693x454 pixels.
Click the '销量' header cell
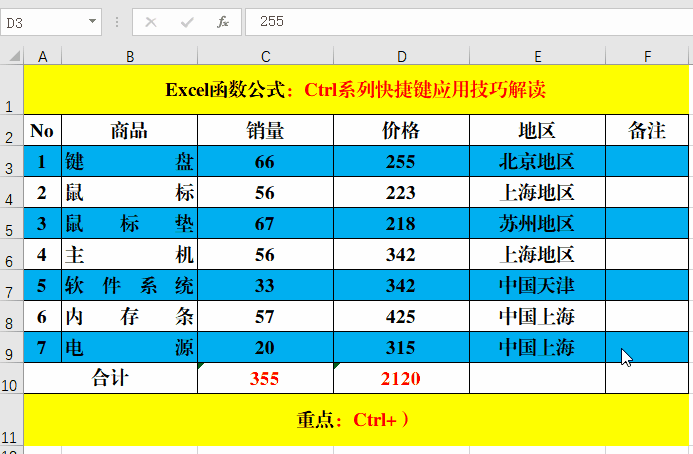pyautogui.click(x=265, y=130)
